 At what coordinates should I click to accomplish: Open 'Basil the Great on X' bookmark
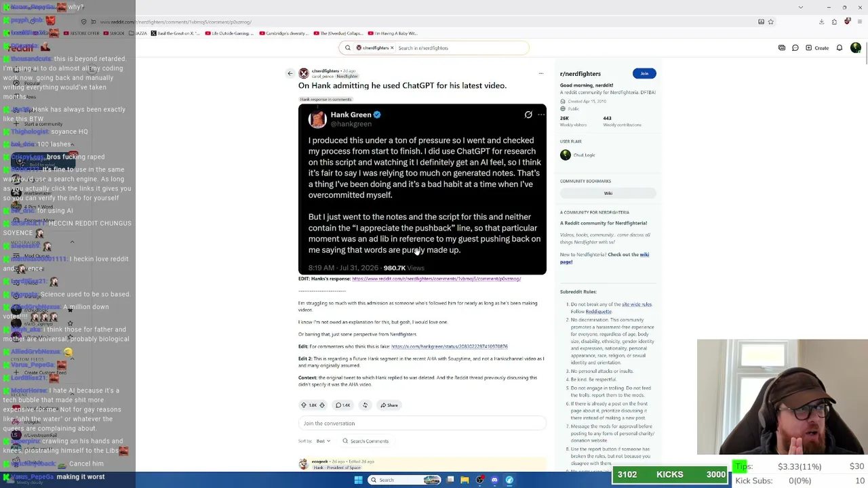176,33
